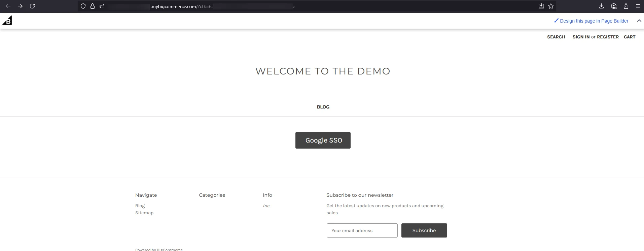Click the Inc text under Info

(266, 206)
